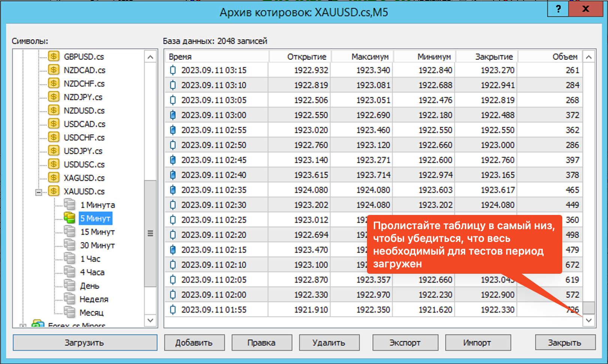Click the GBPUSD.cs currency icon

pyautogui.click(x=54, y=57)
